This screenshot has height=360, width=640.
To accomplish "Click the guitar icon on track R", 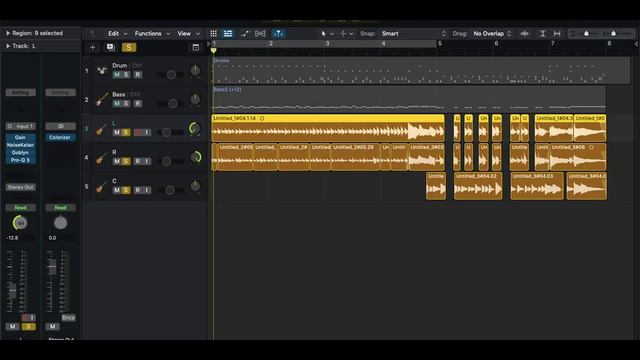I will pos(102,158).
